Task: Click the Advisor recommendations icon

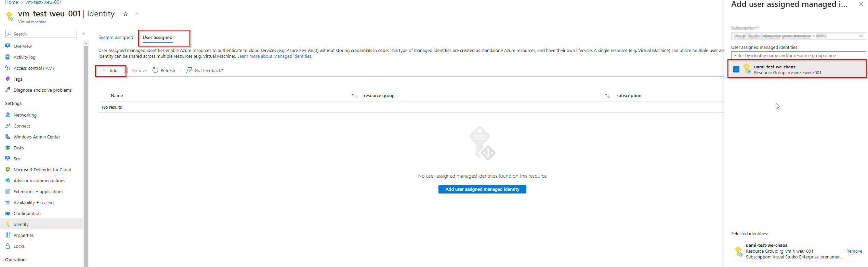Action: (8, 180)
